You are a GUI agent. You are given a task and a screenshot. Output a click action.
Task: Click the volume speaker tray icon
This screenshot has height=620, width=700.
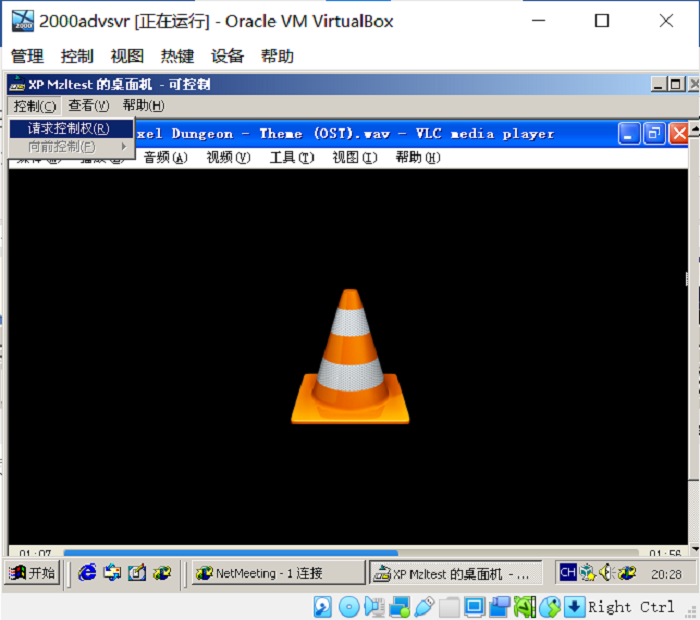pyautogui.click(x=607, y=572)
